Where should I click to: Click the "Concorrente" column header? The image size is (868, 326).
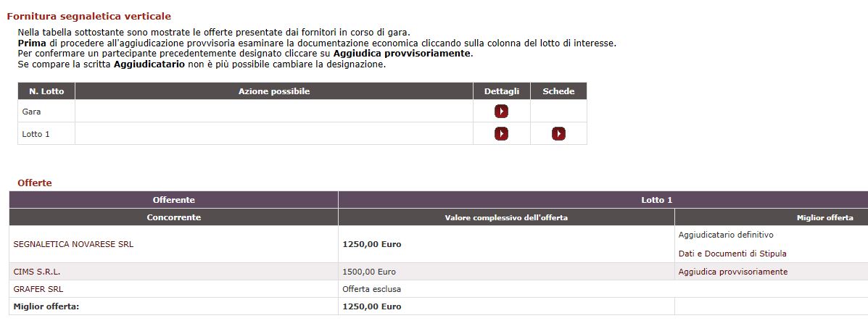point(174,217)
